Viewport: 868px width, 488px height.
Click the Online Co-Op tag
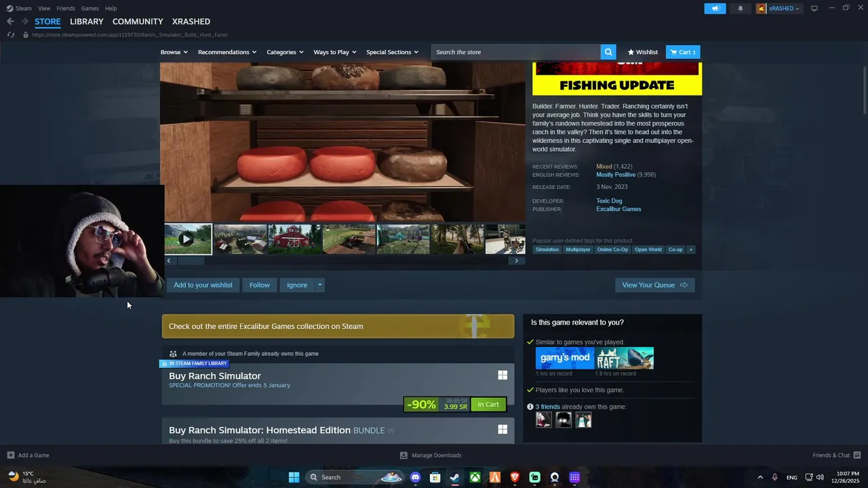point(612,249)
